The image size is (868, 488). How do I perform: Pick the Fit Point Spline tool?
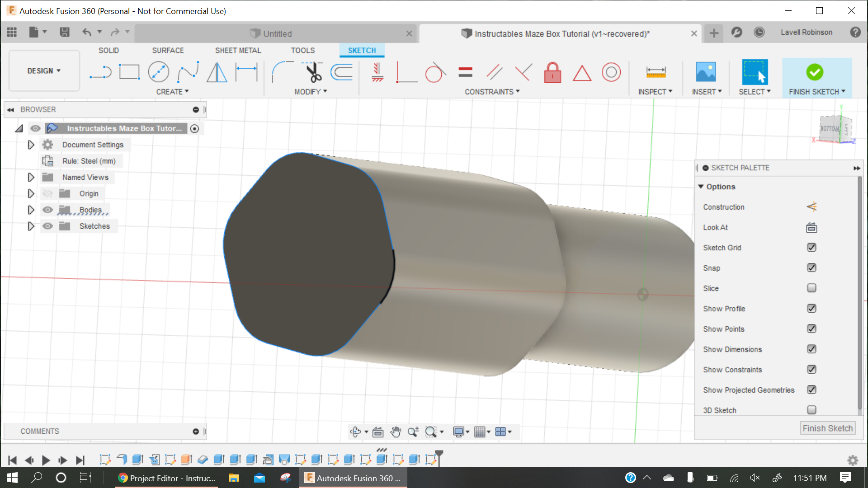[188, 72]
